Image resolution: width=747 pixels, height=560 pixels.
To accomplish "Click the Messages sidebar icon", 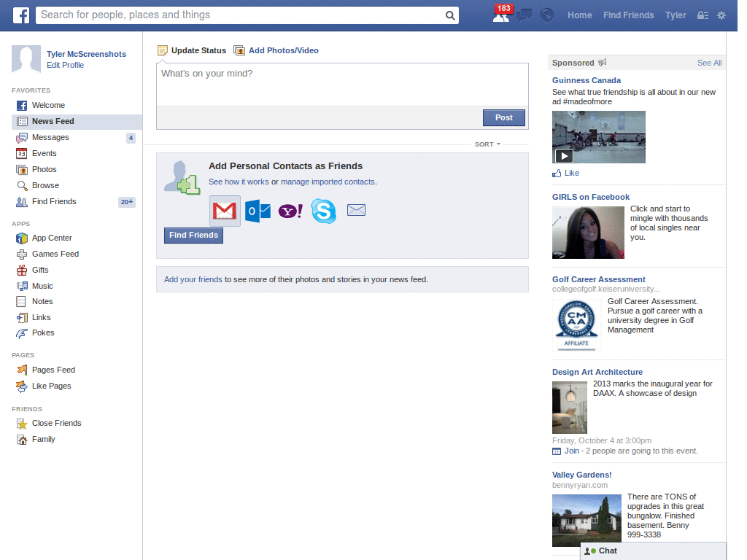I will pos(22,138).
